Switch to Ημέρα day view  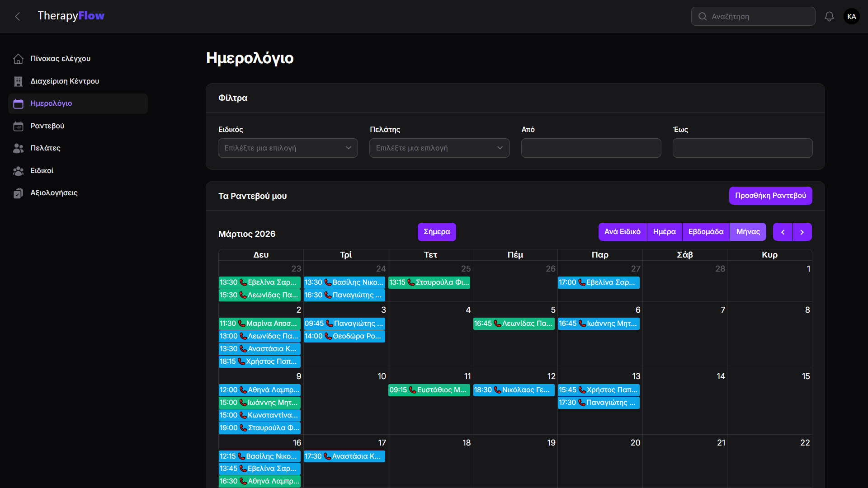click(665, 231)
